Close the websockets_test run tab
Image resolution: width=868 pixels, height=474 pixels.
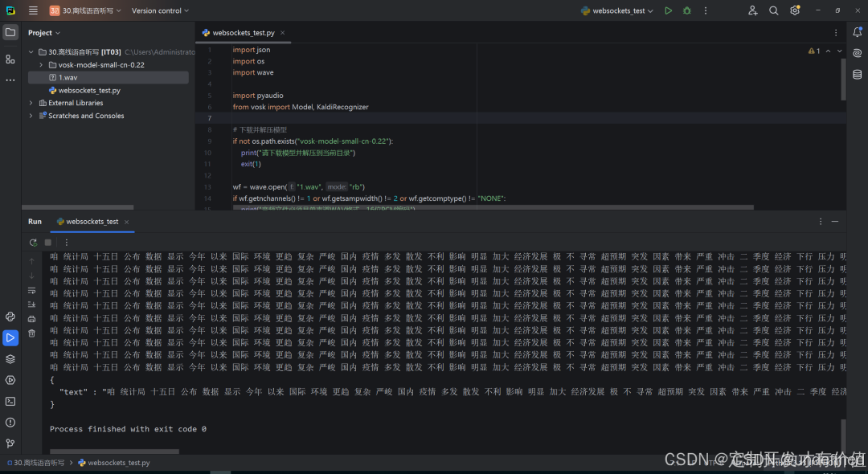[x=127, y=222]
